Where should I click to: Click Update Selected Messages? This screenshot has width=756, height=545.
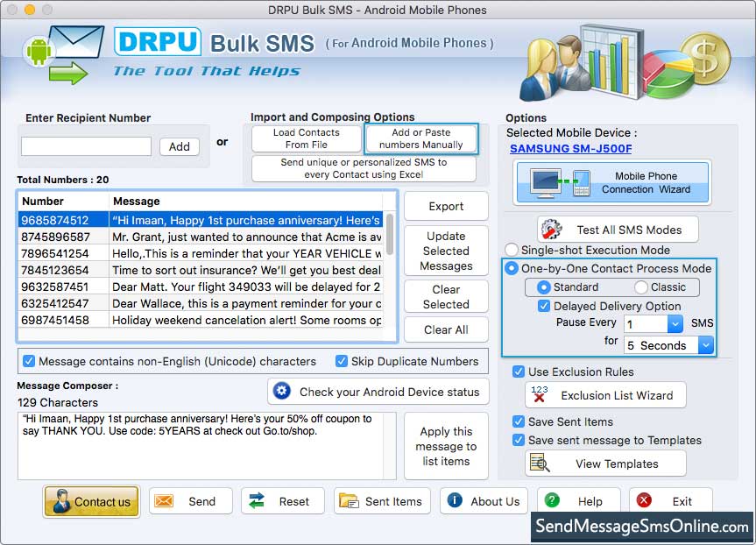[x=446, y=251]
